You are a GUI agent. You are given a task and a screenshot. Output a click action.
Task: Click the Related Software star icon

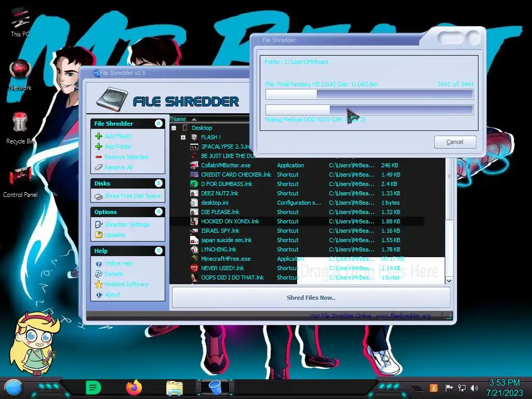pos(99,284)
